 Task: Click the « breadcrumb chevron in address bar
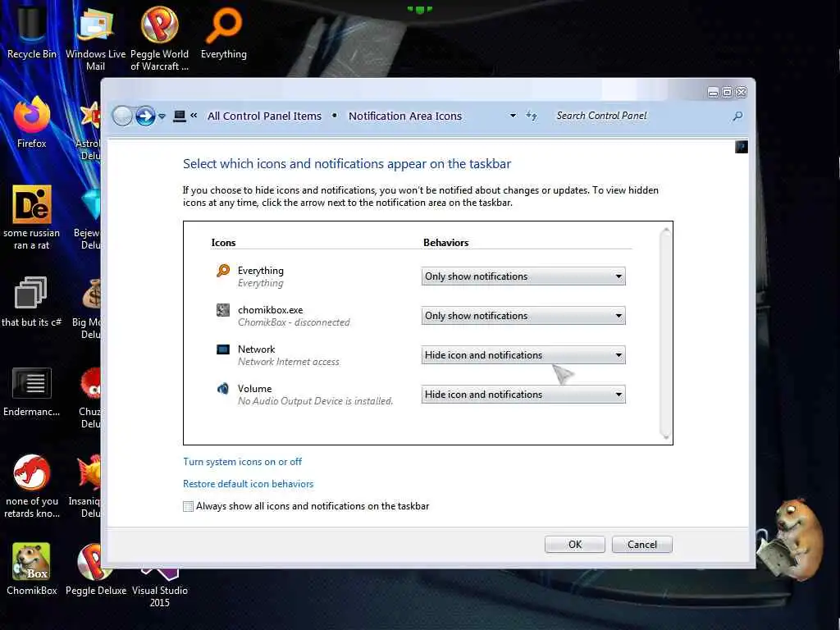(x=194, y=115)
